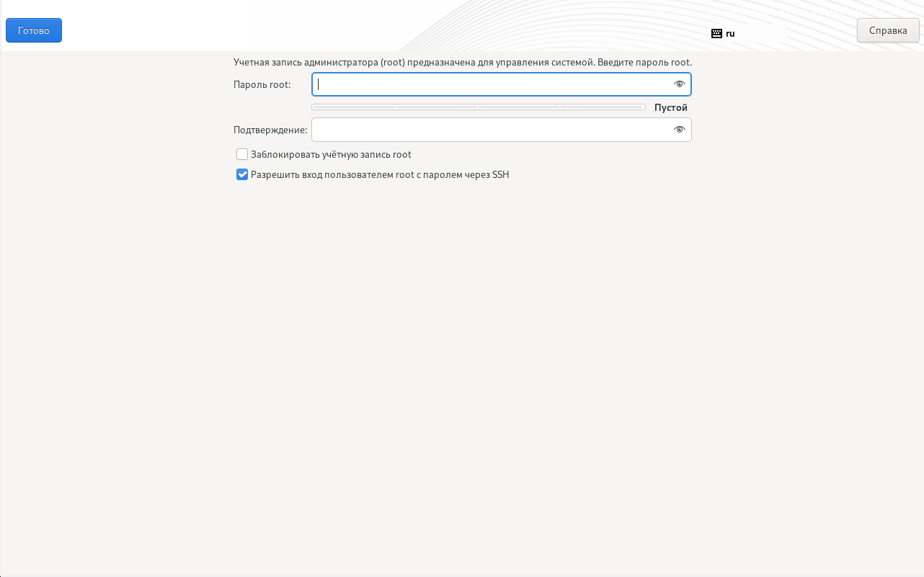Click third segment of password strength bar
Image resolution: width=924 pixels, height=577 pixels.
519,107
